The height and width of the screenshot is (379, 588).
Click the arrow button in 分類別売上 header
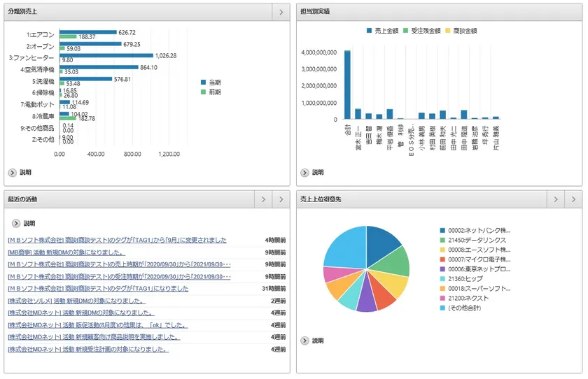coord(280,12)
